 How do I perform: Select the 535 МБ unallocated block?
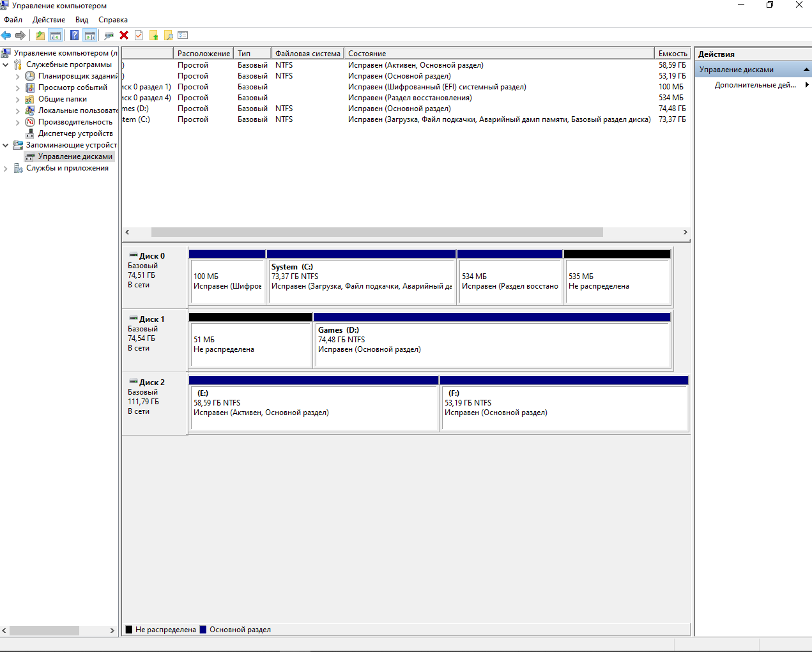point(617,277)
